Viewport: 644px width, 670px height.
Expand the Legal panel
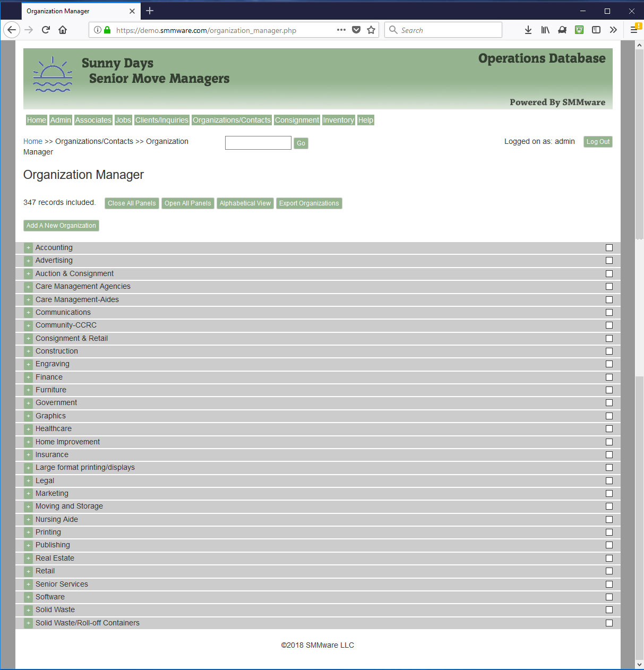click(29, 481)
